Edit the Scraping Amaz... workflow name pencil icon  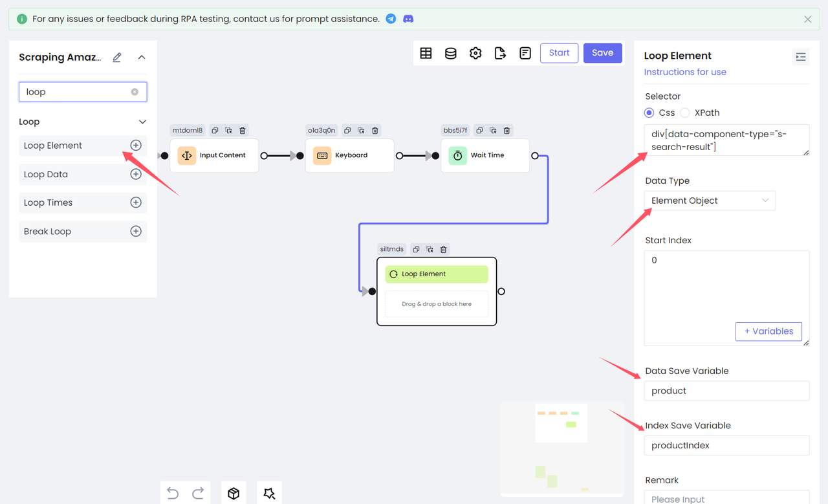[x=117, y=58]
